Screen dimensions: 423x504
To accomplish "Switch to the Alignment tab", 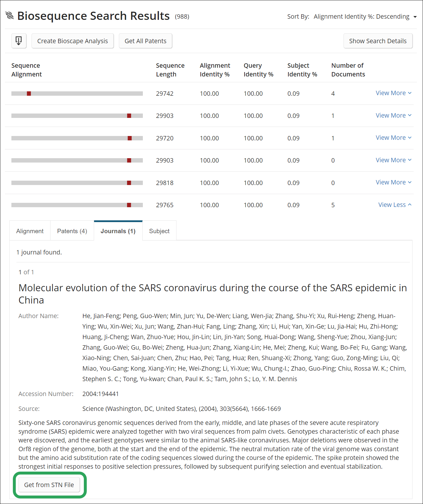I will [30, 231].
